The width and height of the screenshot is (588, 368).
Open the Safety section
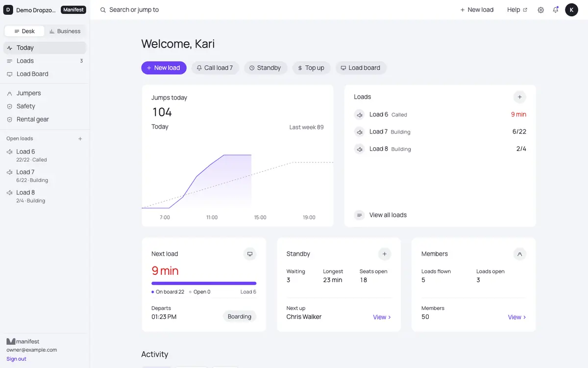coord(45,106)
